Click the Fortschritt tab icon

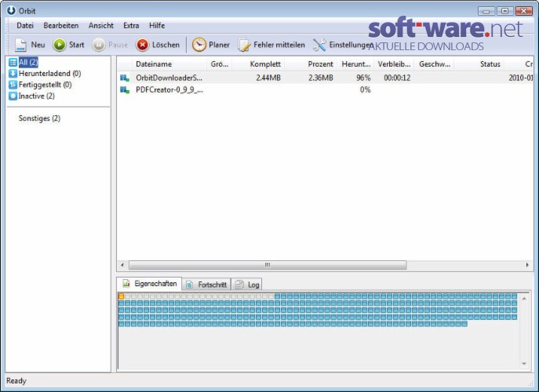pyautogui.click(x=189, y=285)
